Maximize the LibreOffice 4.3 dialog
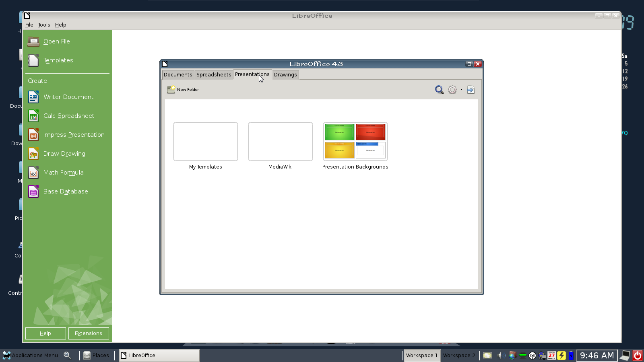Screen dimensions: 644x362 pos(469,64)
